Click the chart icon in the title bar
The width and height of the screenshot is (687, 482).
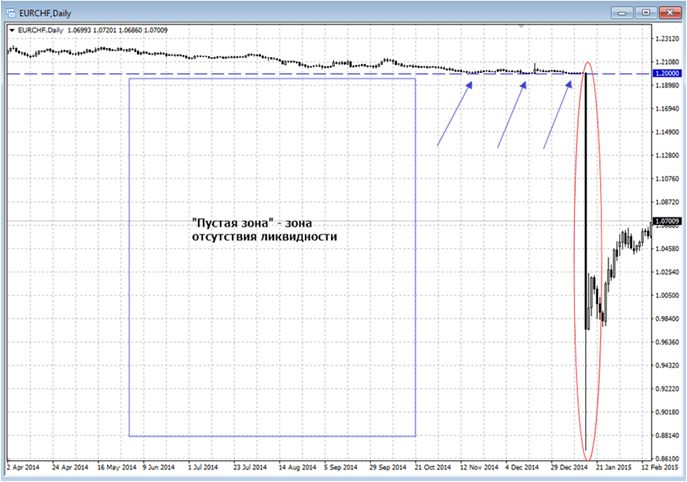point(12,10)
